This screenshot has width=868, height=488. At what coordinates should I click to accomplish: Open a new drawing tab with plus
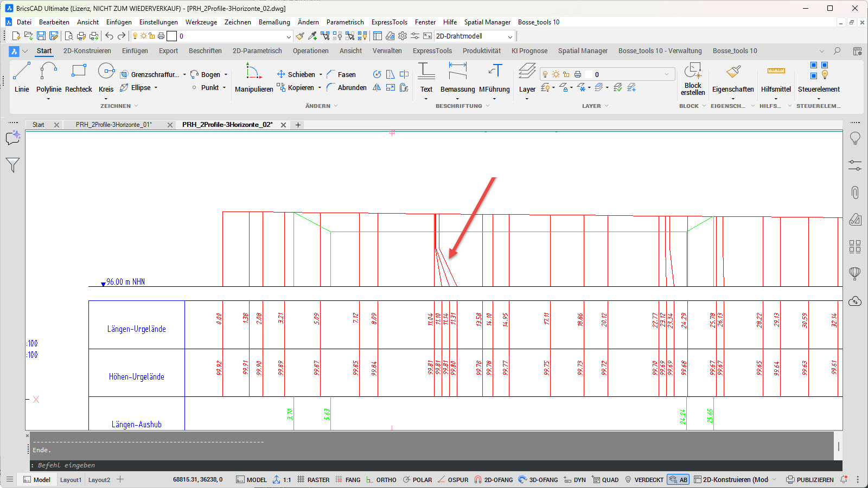(298, 125)
